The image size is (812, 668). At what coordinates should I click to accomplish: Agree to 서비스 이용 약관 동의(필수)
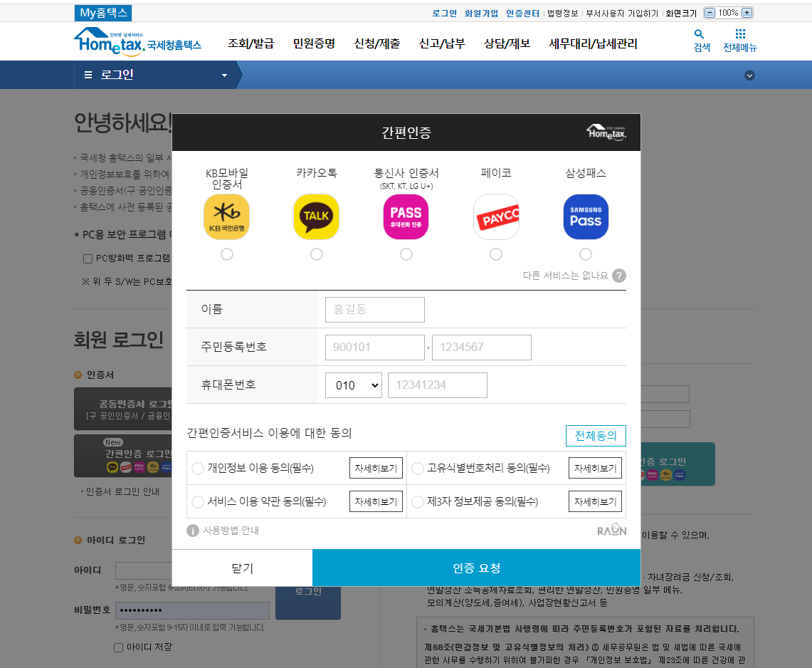(197, 501)
